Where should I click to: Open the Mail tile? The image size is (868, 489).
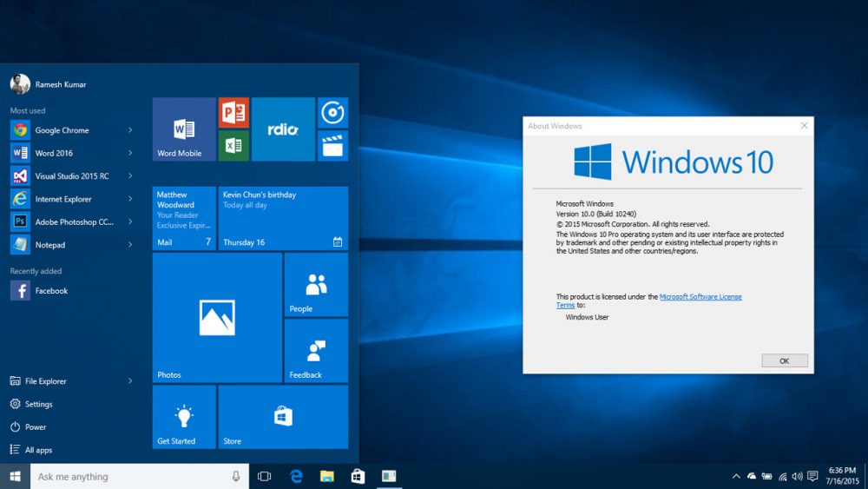tap(184, 218)
